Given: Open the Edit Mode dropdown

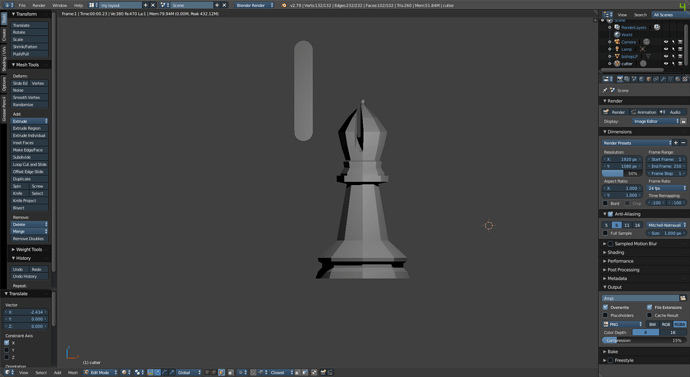Looking at the screenshot, I should click(100, 372).
